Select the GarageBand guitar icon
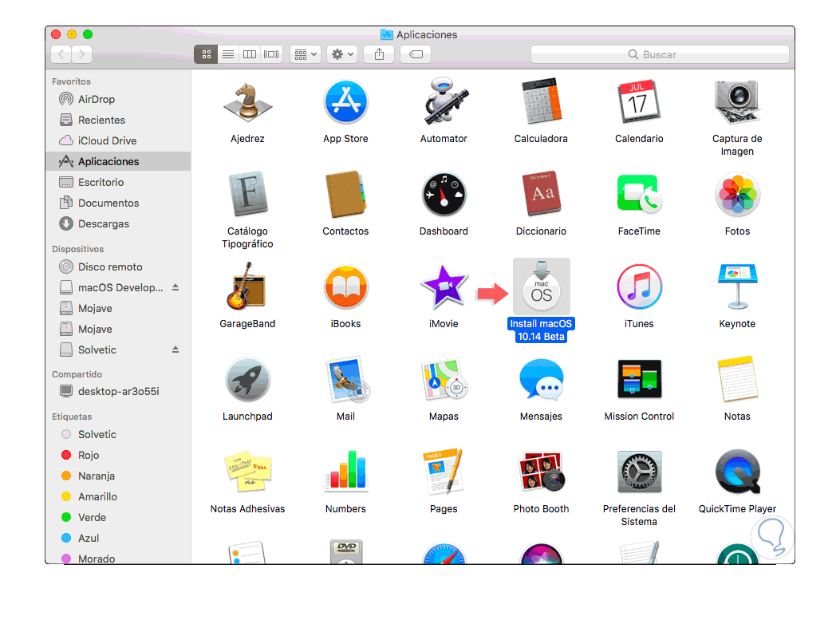This screenshot has width=840, height=628. (x=247, y=286)
